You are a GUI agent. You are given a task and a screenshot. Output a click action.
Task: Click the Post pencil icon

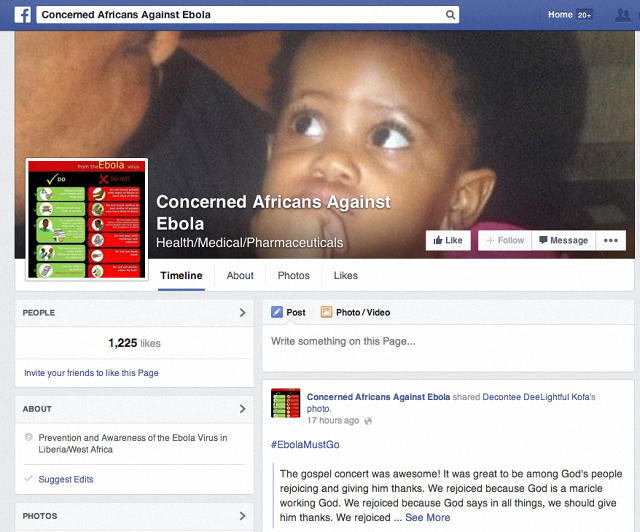coord(277,312)
